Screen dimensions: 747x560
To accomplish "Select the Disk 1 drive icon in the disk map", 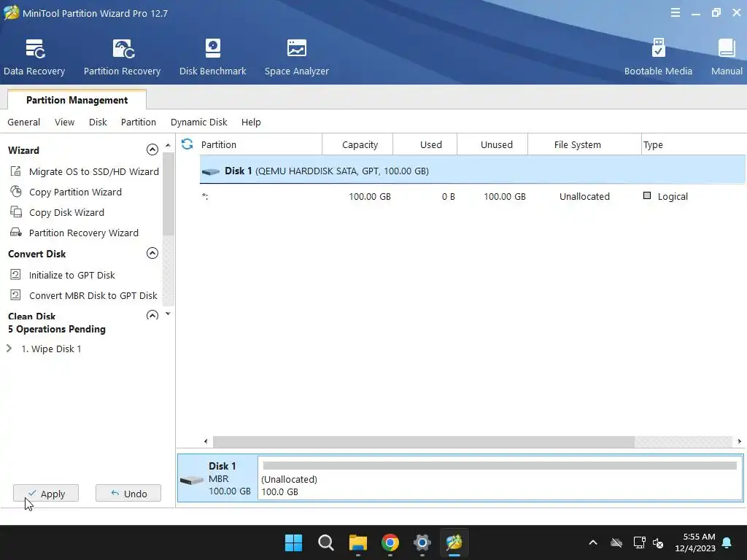I will coord(192,480).
